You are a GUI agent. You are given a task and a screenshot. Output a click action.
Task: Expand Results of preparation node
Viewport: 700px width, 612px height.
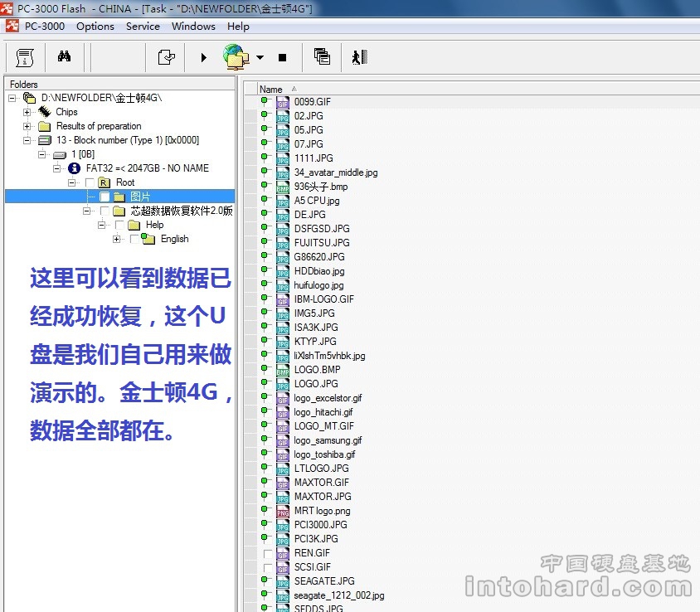[27, 126]
